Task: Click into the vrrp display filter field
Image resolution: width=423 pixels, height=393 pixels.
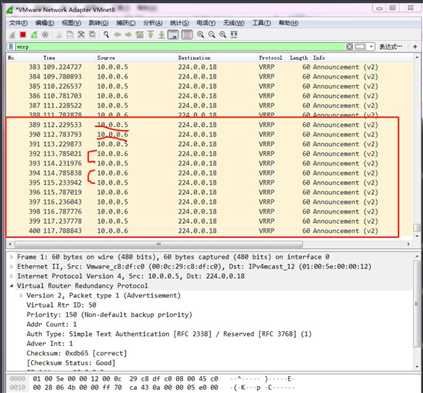Action: click(x=180, y=47)
